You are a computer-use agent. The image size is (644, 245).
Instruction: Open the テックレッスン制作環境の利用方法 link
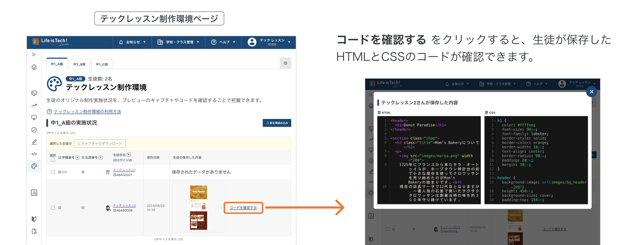click(x=87, y=112)
